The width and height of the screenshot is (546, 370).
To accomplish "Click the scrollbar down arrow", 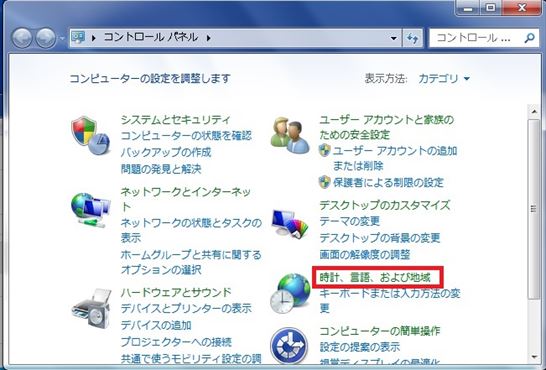I will click(534, 357).
